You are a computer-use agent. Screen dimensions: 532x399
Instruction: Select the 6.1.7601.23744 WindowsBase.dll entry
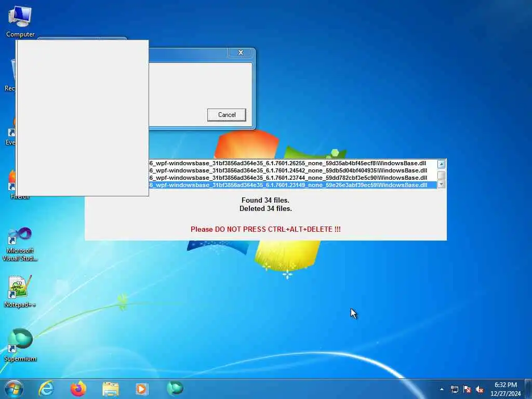point(293,178)
